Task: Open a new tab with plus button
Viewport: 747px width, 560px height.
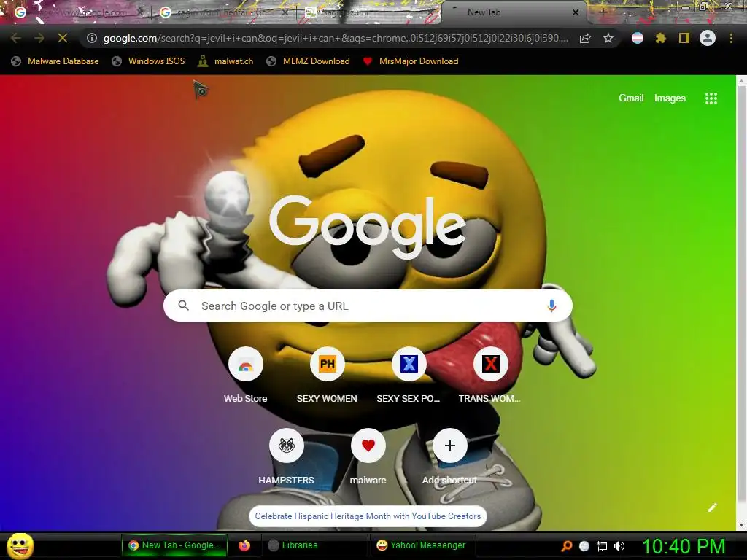Action: point(603,12)
